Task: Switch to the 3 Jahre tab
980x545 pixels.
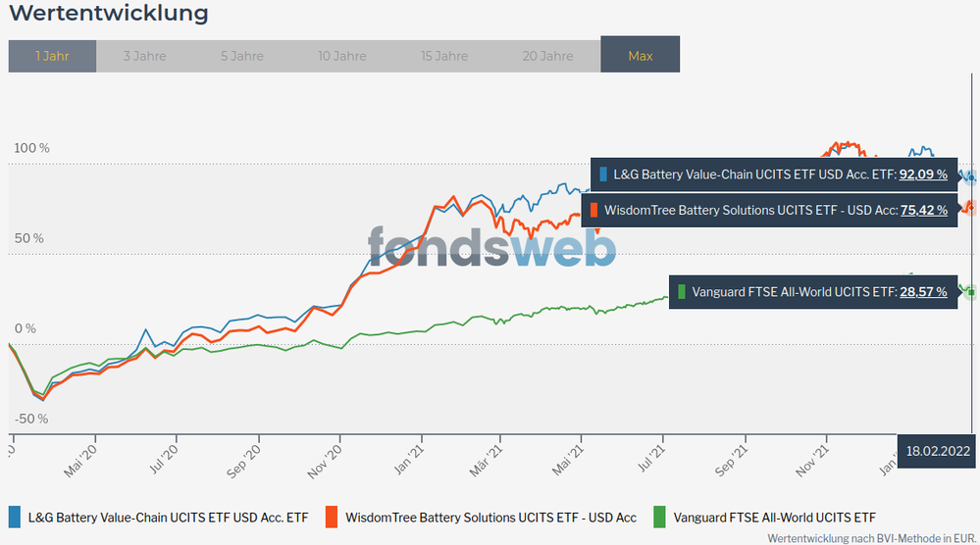Action: (144, 56)
